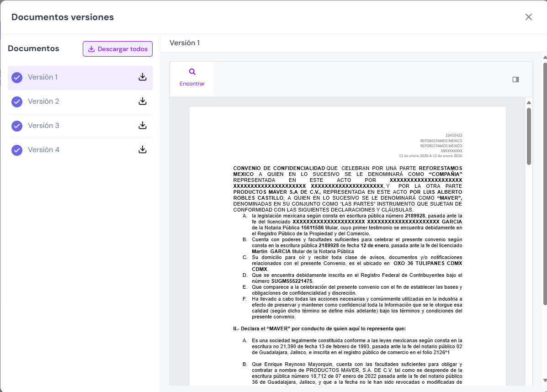The height and width of the screenshot is (392, 547).
Task: Select Versión 3 in the documents list
Action: 44,126
